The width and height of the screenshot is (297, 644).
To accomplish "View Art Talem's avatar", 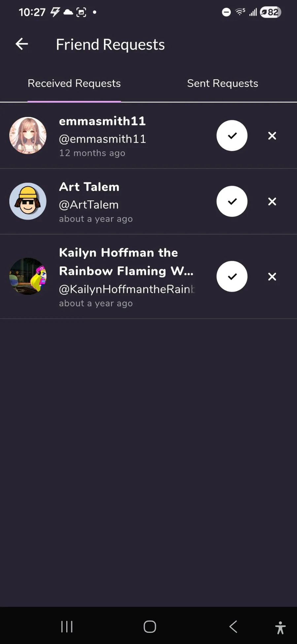I will click(x=28, y=201).
